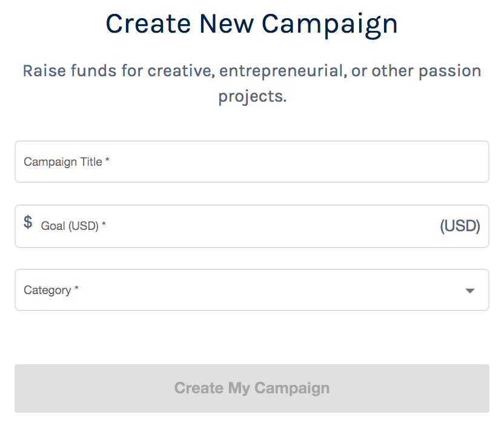This screenshot has width=504, height=426.
Task: Click the word 'projects.' in the subtitle
Action: [x=253, y=97]
